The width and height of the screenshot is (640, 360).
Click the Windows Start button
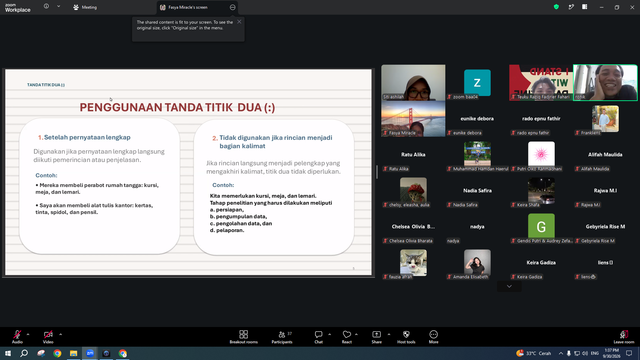tap(8, 353)
